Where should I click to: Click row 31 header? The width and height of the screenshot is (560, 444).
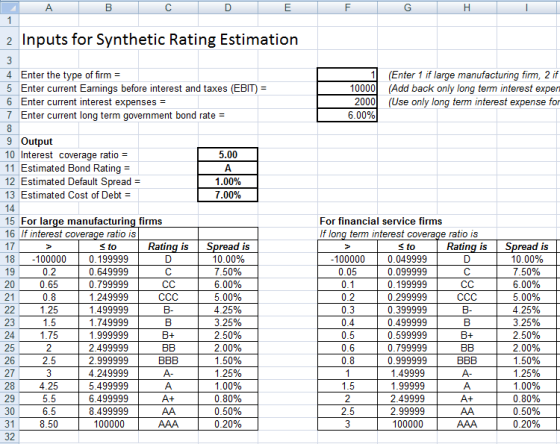pos(9,424)
